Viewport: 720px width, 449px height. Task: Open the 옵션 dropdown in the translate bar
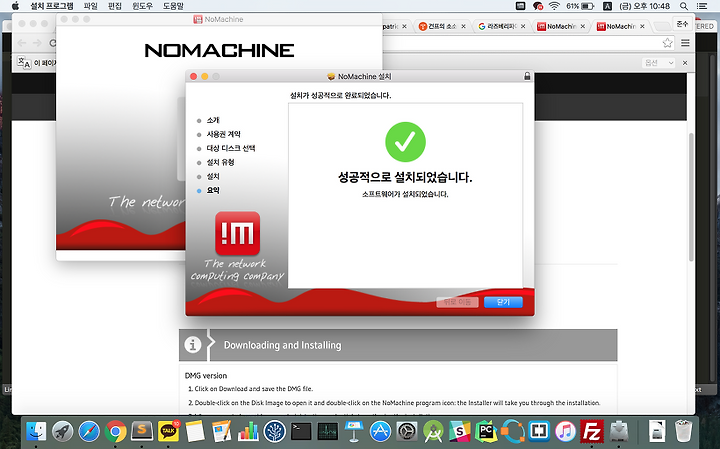click(659, 63)
